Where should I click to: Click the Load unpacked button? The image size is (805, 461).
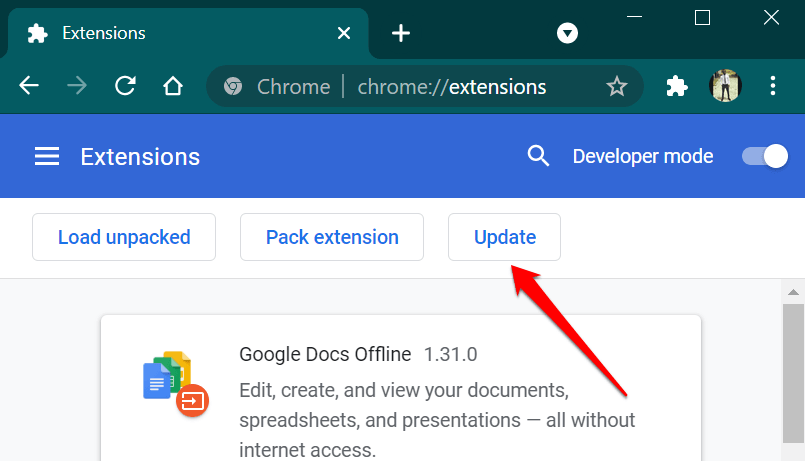[x=124, y=237]
